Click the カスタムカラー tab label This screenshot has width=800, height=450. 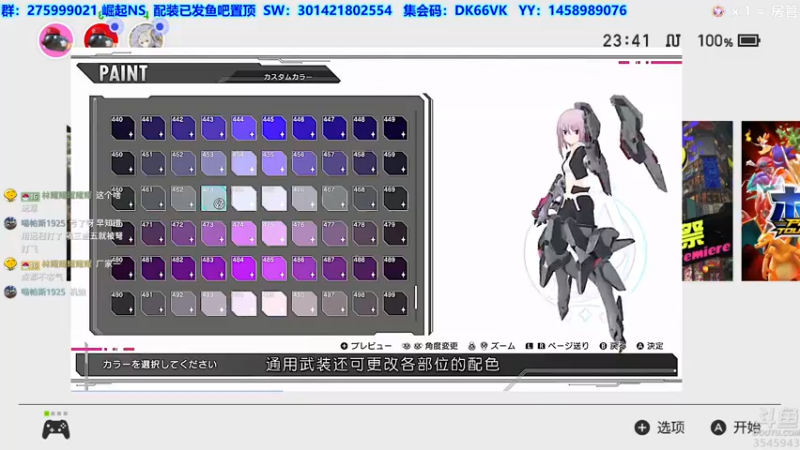[x=288, y=77]
